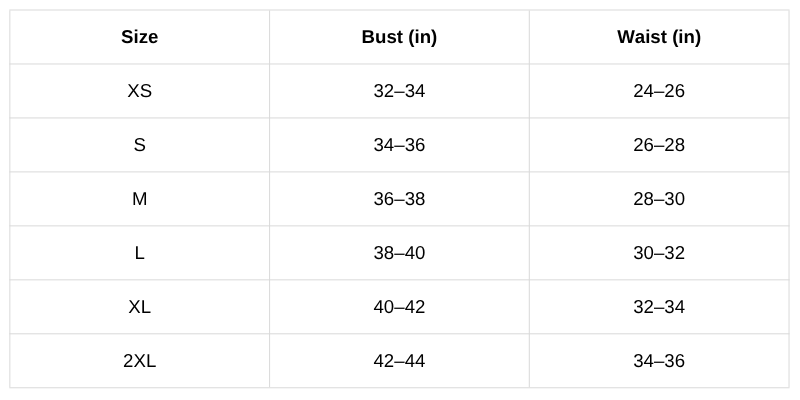Click the Bust (in) column header
This screenshot has width=800, height=400.
(x=399, y=38)
